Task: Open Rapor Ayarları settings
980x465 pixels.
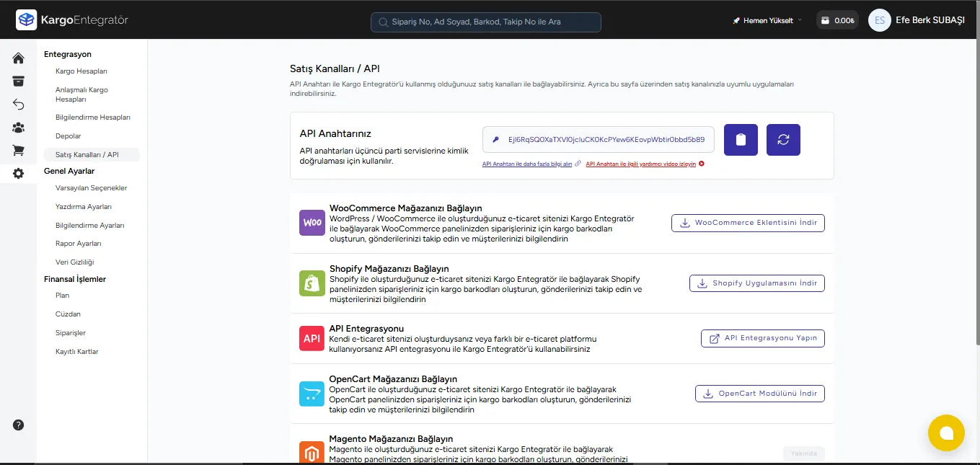Action: click(79, 244)
